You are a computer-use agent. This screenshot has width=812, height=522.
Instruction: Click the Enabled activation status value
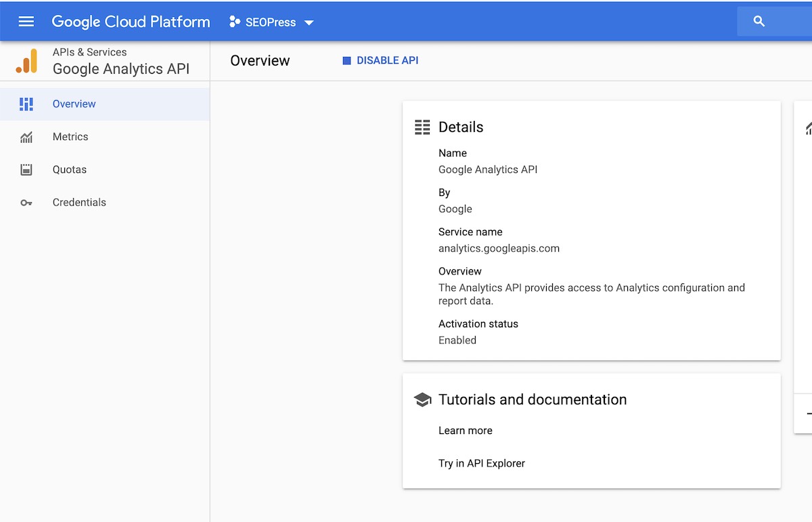click(x=457, y=340)
